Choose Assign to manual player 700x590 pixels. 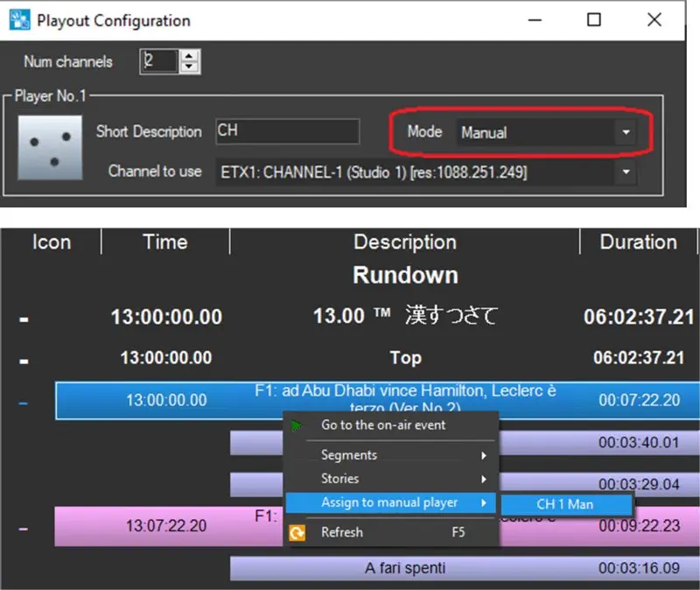tap(389, 502)
